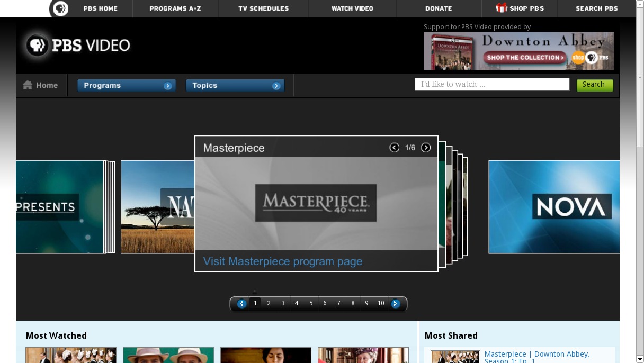Click the browser scrollbar up arrow

click(x=640, y=4)
